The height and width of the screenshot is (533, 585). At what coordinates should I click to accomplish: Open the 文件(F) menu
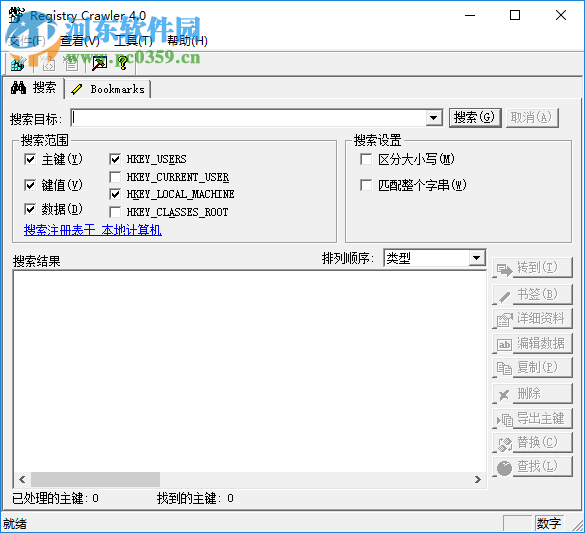[27, 41]
